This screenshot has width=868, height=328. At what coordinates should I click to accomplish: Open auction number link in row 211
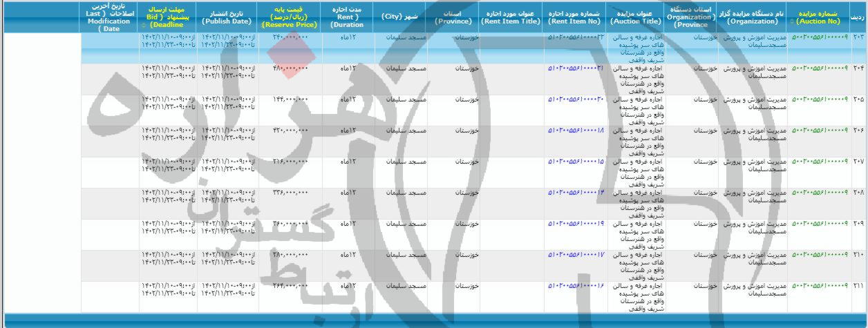coord(819,285)
